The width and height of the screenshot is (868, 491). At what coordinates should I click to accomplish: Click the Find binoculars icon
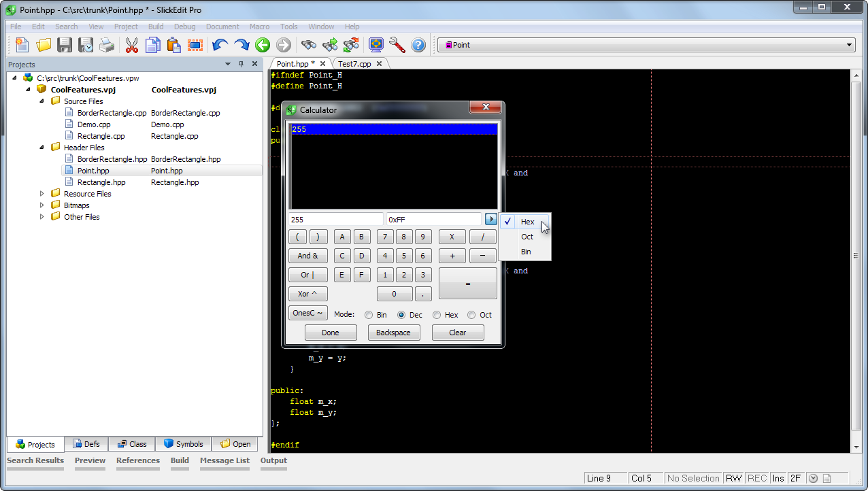click(309, 45)
